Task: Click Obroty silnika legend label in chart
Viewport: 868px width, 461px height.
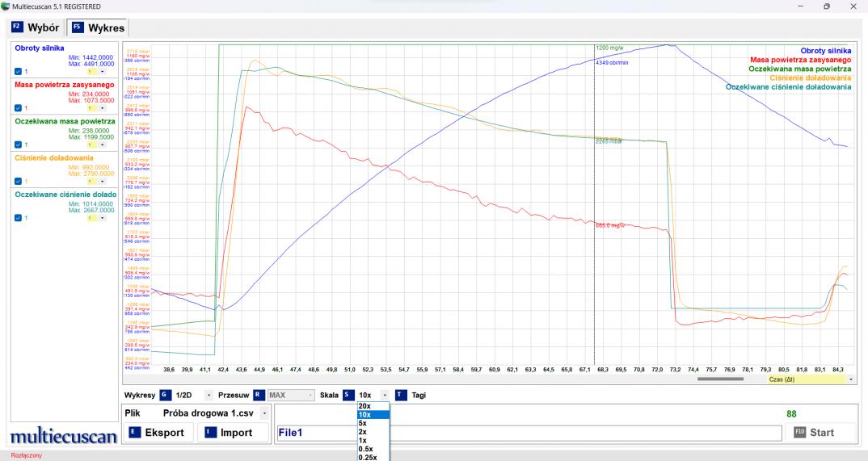Action: [x=825, y=51]
